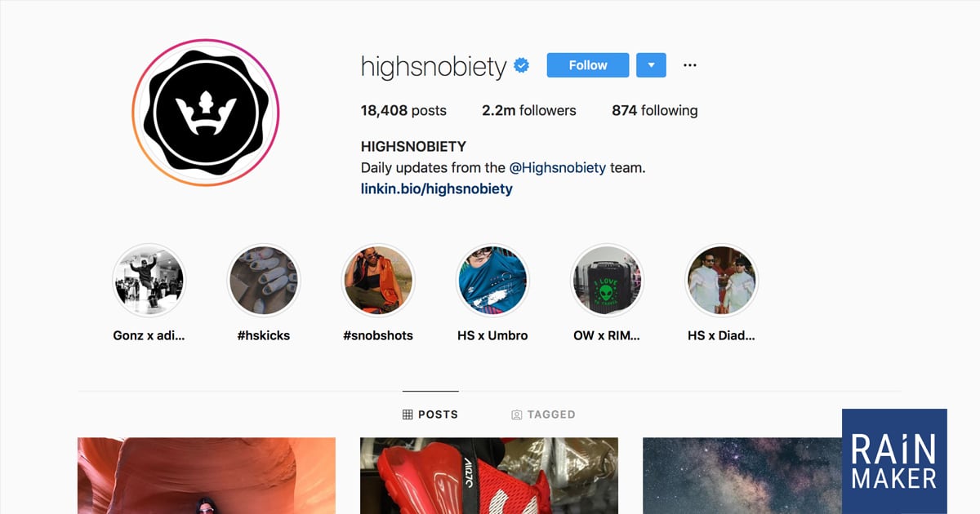Screen dimensions: 980x514
Task: Open the #hskicks story highlight
Action: point(264,281)
